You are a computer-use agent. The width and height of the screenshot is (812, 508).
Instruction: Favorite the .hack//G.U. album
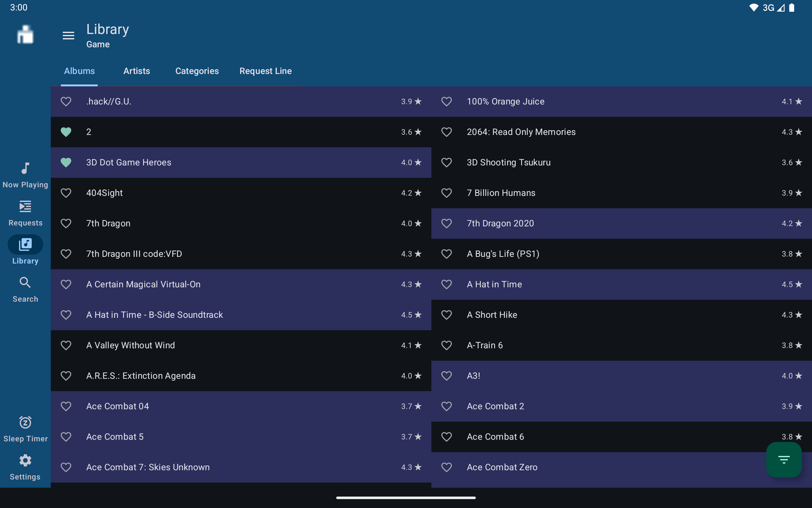pos(66,102)
